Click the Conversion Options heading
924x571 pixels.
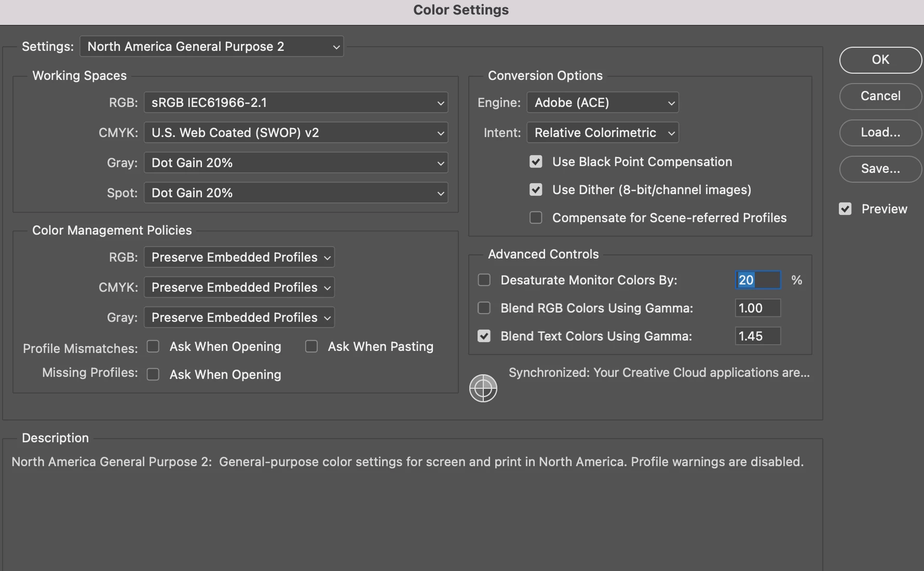[545, 76]
